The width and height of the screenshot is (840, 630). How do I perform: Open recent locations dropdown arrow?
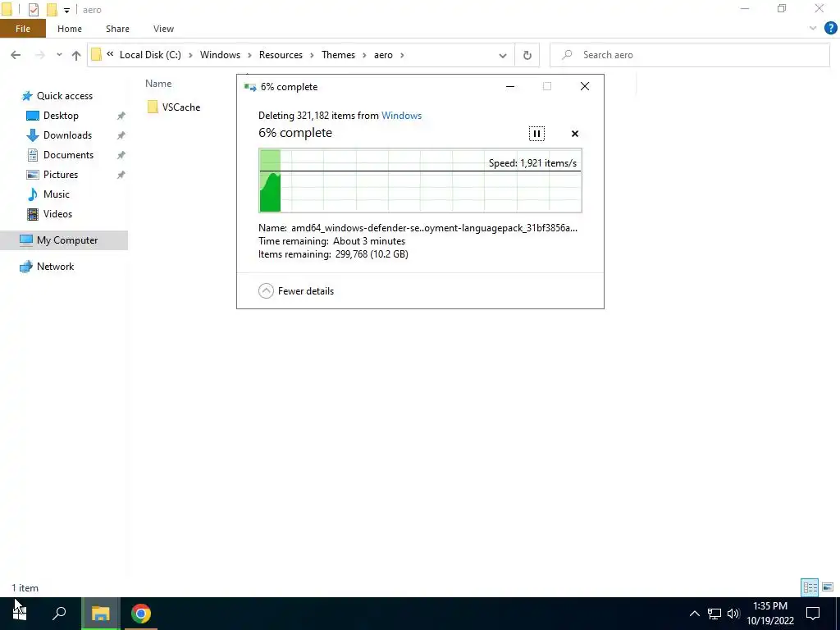point(59,55)
